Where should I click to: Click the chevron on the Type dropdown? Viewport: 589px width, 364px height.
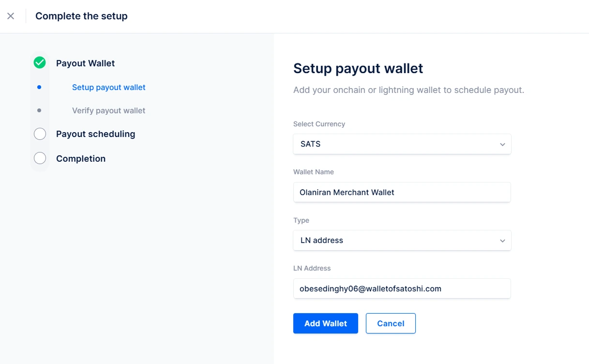pos(502,240)
